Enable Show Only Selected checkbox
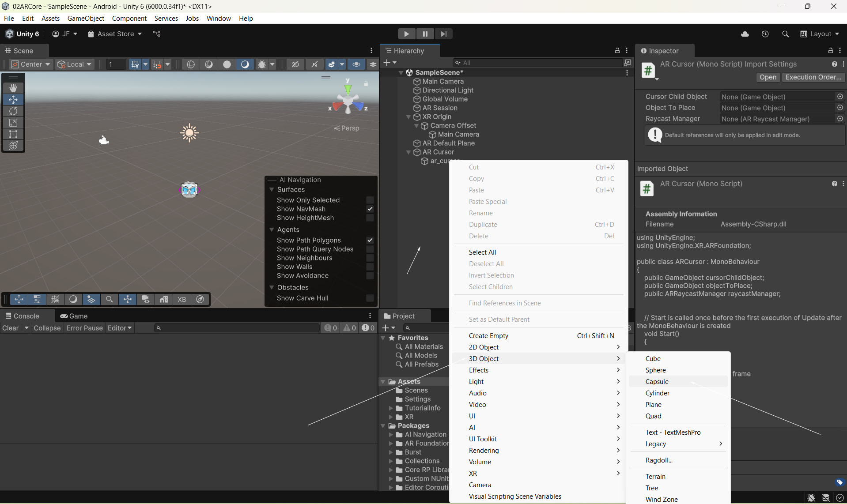 point(370,200)
